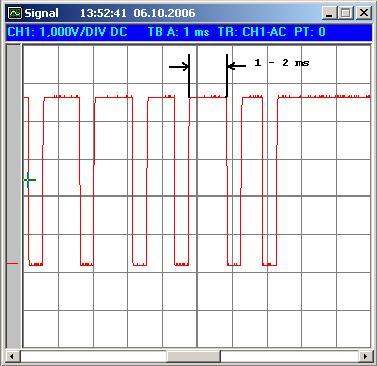
Task: Click the left-pointing measurement arrow
Action: click(x=236, y=66)
